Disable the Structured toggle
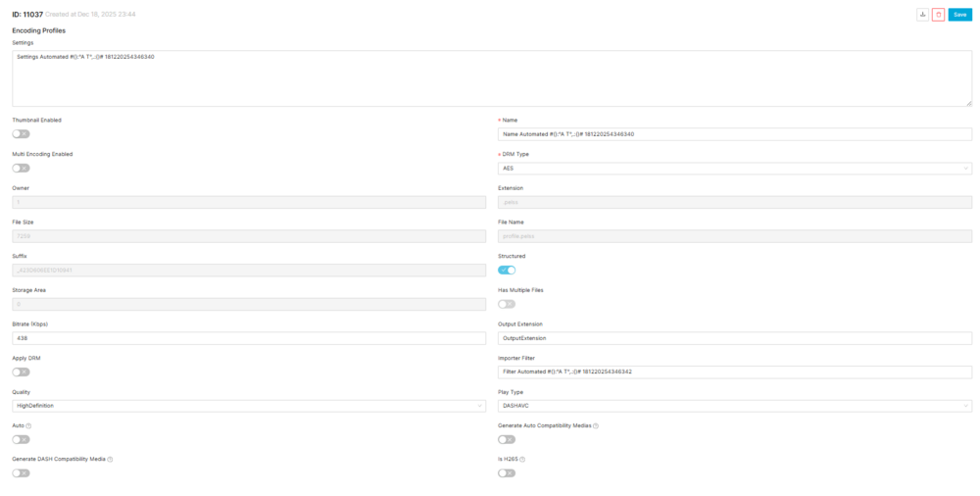 507,270
